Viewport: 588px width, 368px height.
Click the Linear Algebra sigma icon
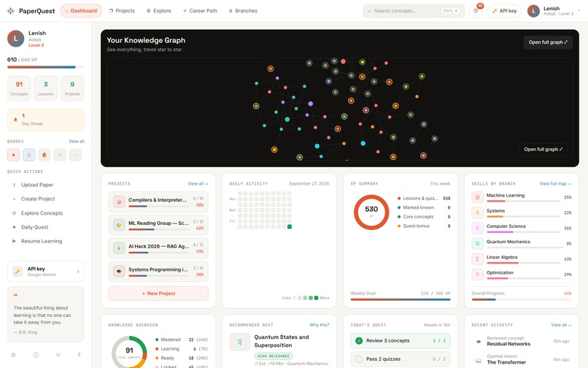tap(477, 258)
